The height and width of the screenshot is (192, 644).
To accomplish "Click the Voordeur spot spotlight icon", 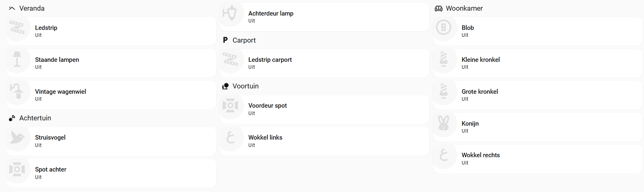I will [x=231, y=106].
